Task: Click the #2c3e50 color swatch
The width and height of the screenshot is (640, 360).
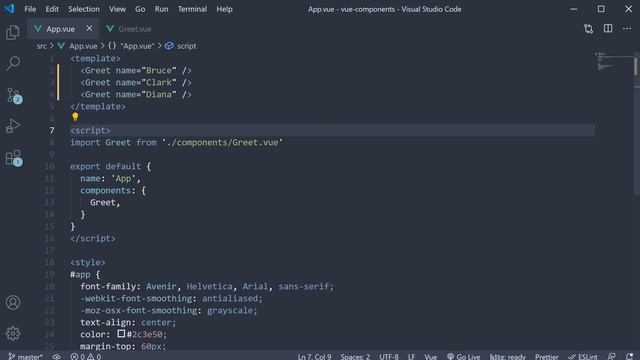Action: (x=121, y=334)
